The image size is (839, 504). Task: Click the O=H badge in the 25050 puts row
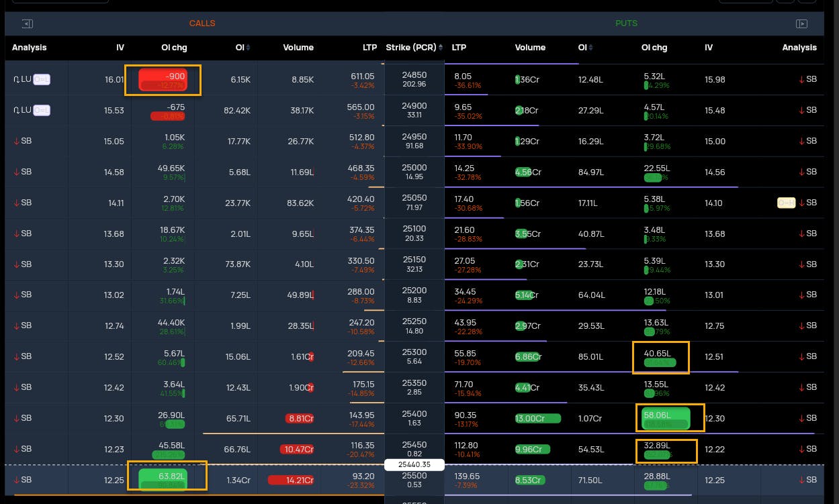click(786, 203)
